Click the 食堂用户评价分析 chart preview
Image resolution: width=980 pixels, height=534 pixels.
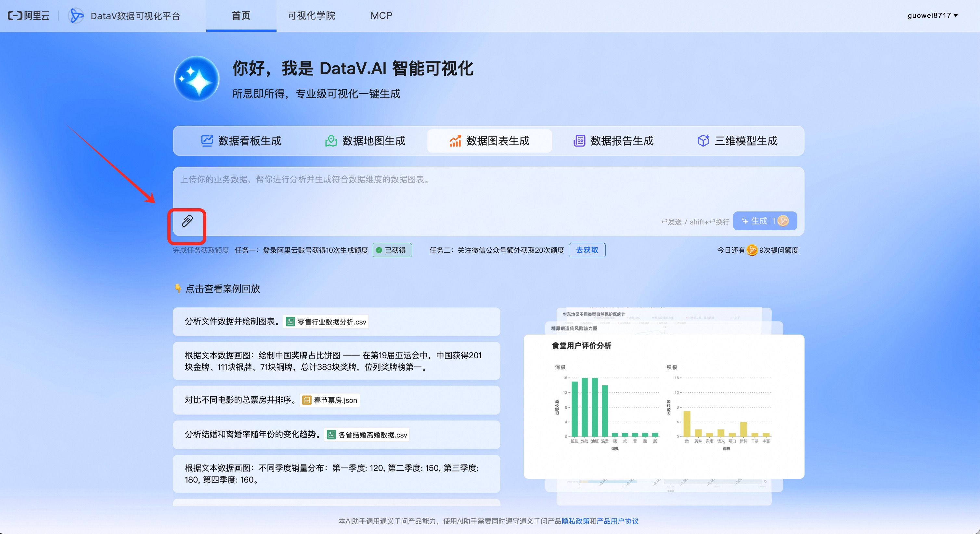pos(664,407)
